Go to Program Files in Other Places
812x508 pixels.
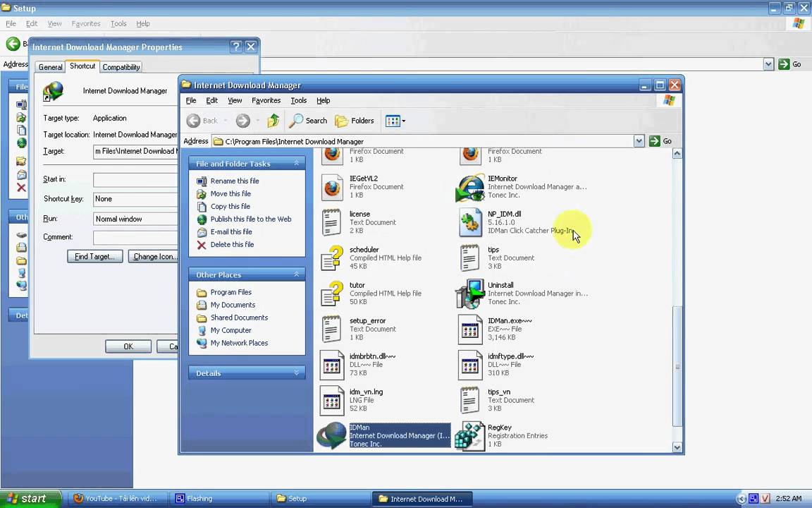(x=231, y=292)
